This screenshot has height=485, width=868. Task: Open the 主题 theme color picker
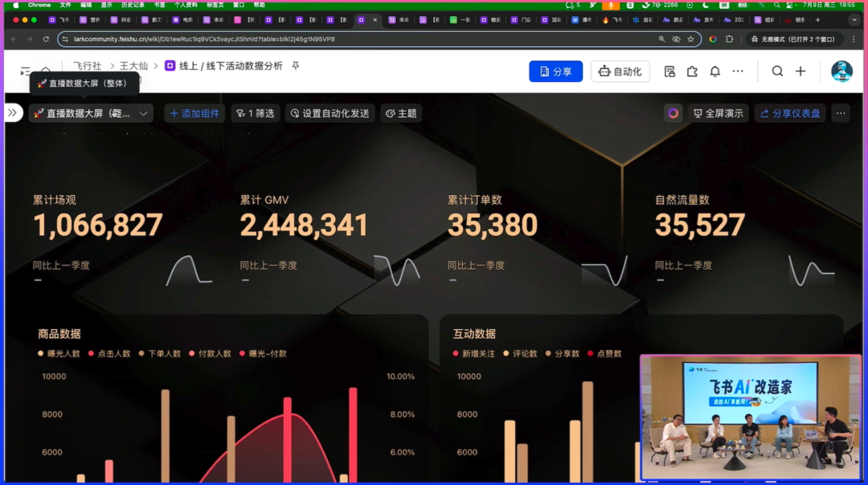point(401,113)
